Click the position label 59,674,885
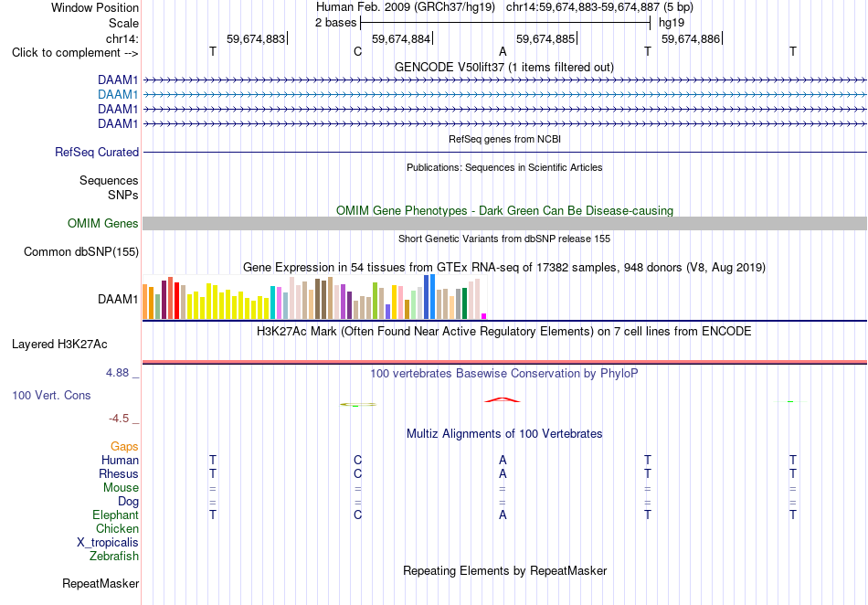This screenshot has width=868, height=605. click(x=545, y=38)
